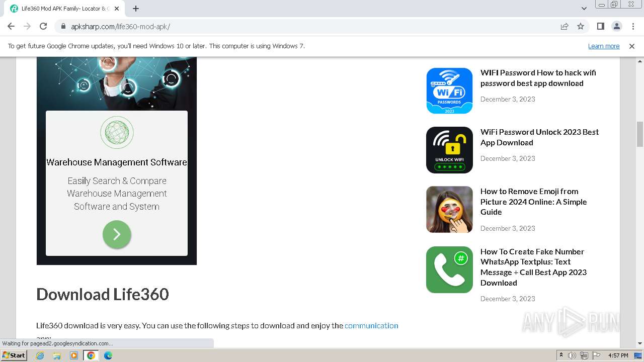Launch Internet Explorer from the taskbar
644x362 pixels.
40,355
